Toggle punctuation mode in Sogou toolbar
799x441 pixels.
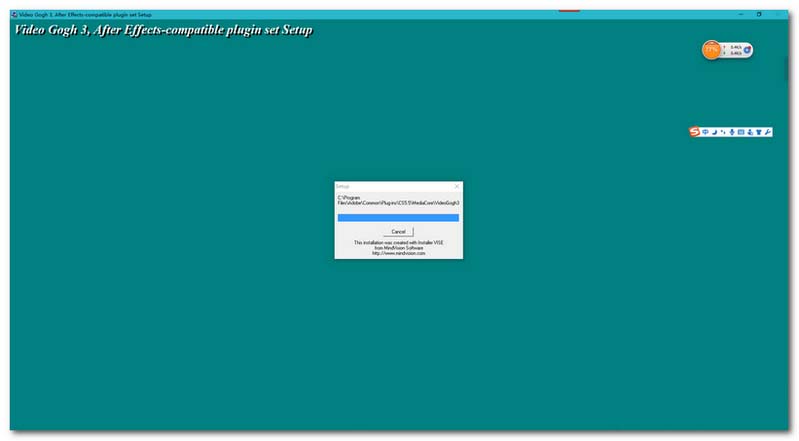(x=723, y=132)
